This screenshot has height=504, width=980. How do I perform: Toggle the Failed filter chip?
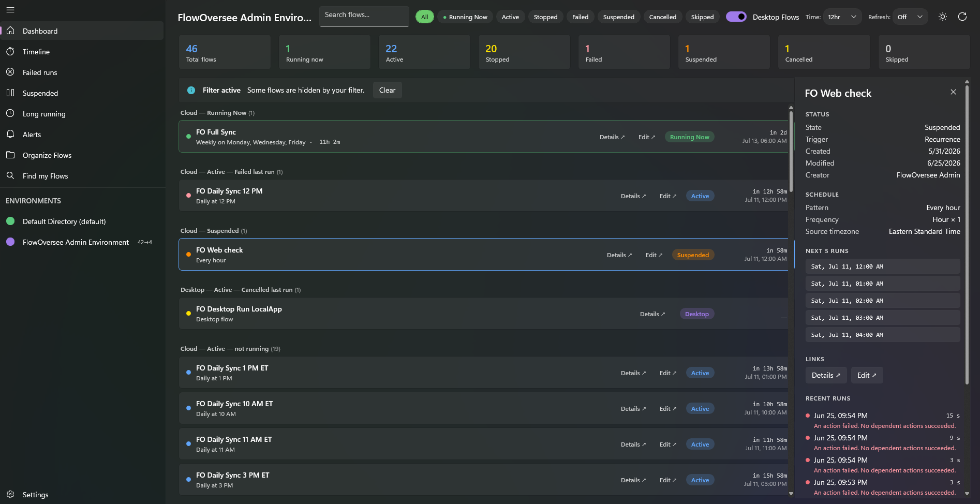[580, 17]
